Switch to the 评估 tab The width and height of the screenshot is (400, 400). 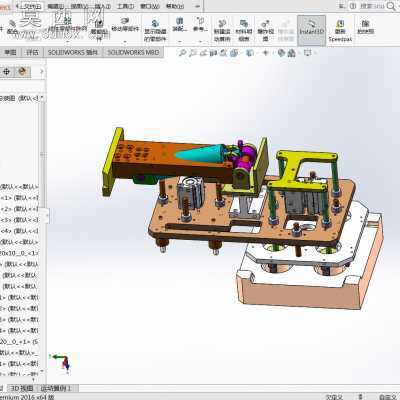32,52
